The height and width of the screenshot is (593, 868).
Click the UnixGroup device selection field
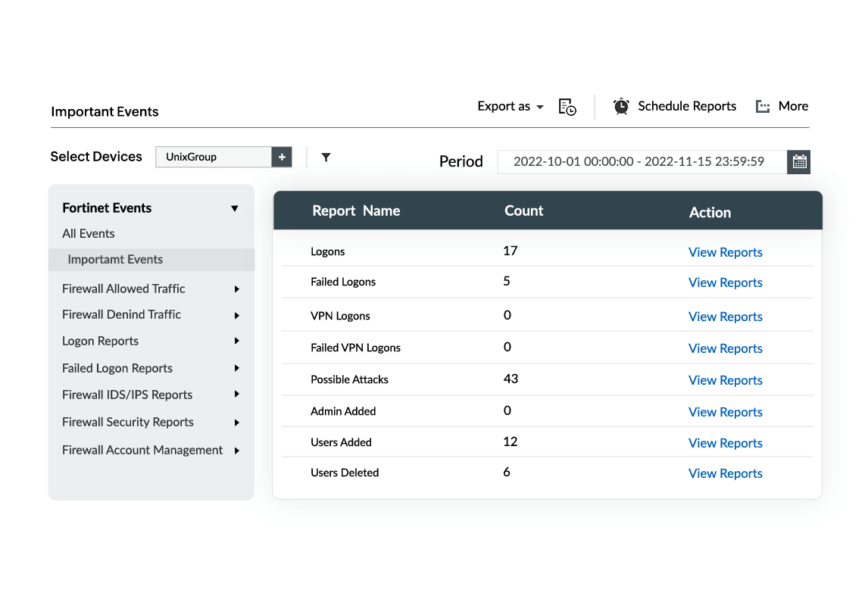[214, 157]
